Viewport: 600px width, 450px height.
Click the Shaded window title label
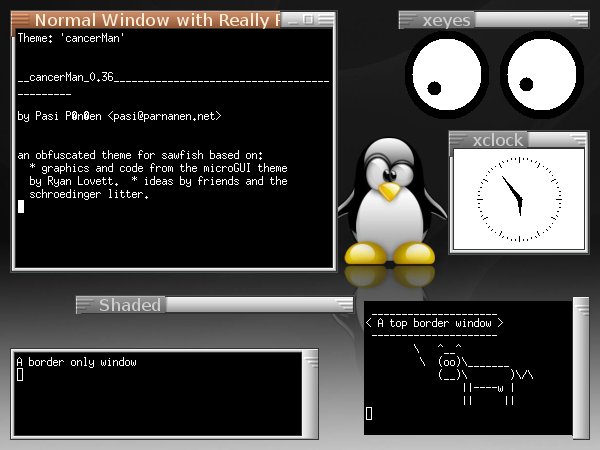130,305
